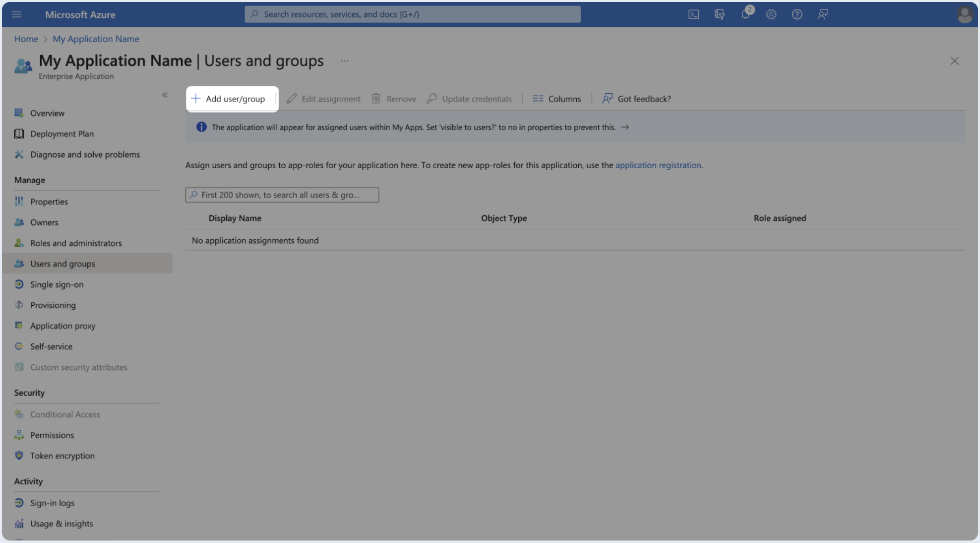Viewport: 980px width, 543px height.
Task: Open the ellipsis more options menu
Action: [x=344, y=61]
